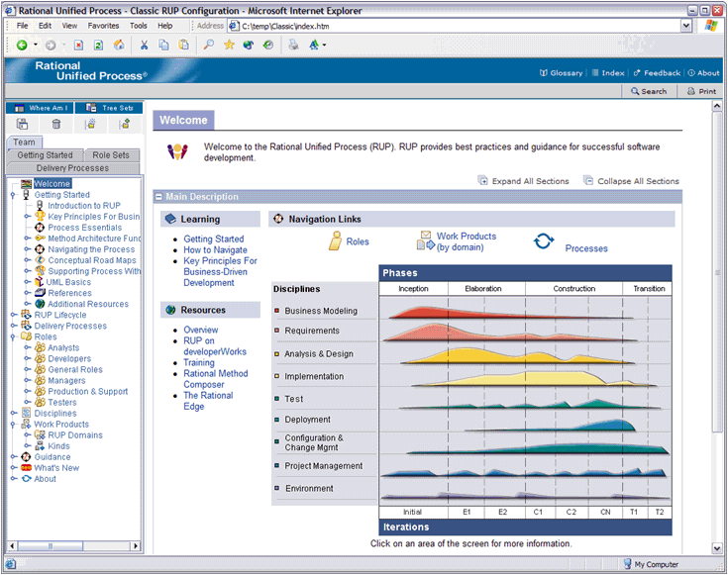Click the Search button below banner

pyautogui.click(x=649, y=91)
